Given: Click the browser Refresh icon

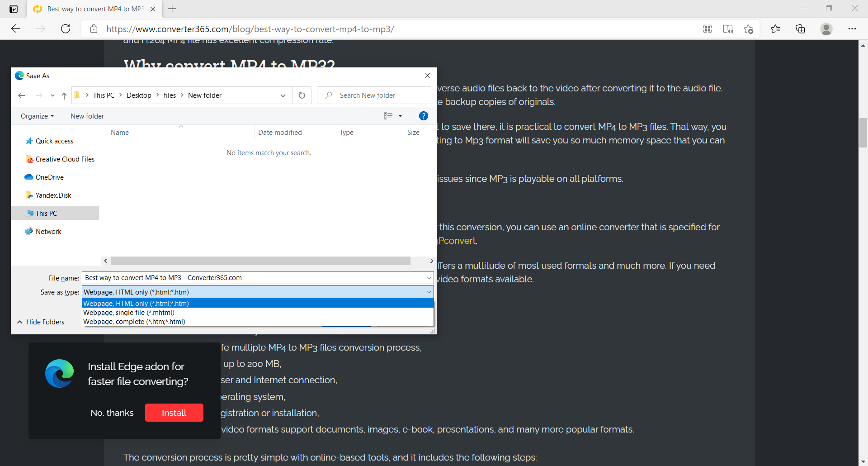Looking at the screenshot, I should 66,29.
